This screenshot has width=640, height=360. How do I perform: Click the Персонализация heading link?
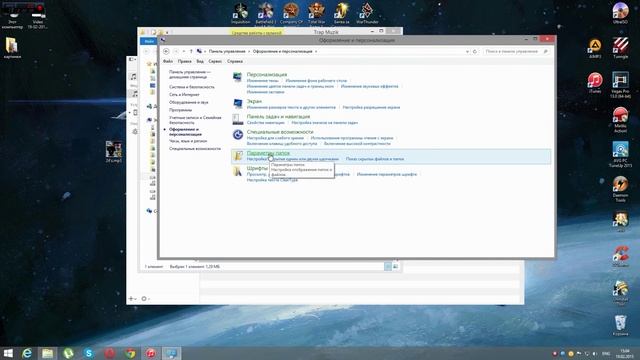tap(267, 75)
